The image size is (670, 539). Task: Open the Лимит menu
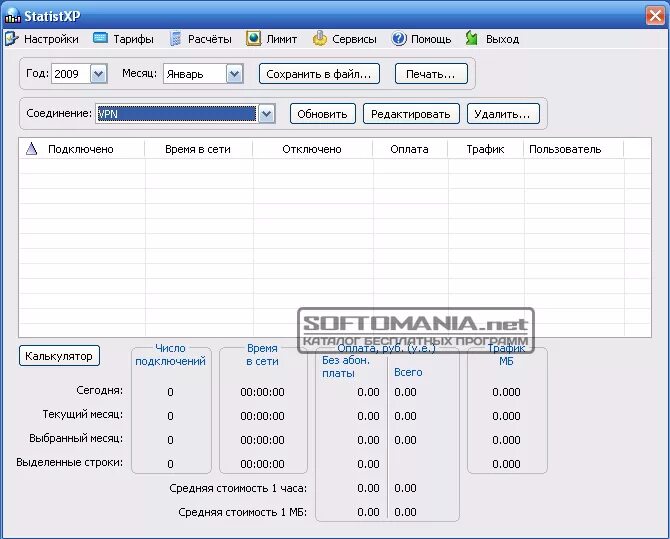pos(272,39)
